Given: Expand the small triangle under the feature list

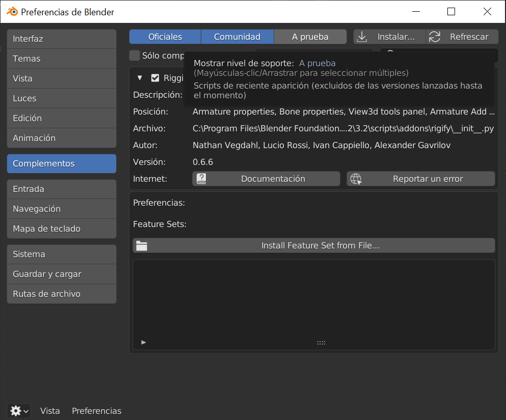Looking at the screenshot, I should (x=144, y=343).
